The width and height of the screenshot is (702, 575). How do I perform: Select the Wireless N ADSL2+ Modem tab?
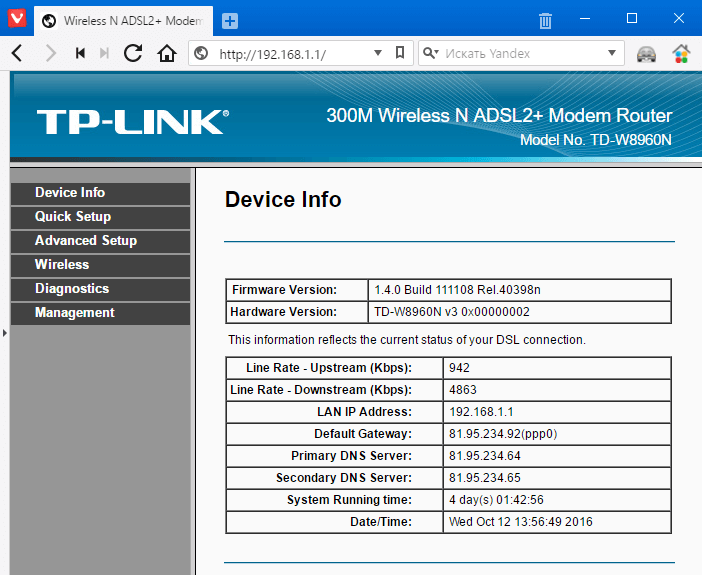coord(123,21)
